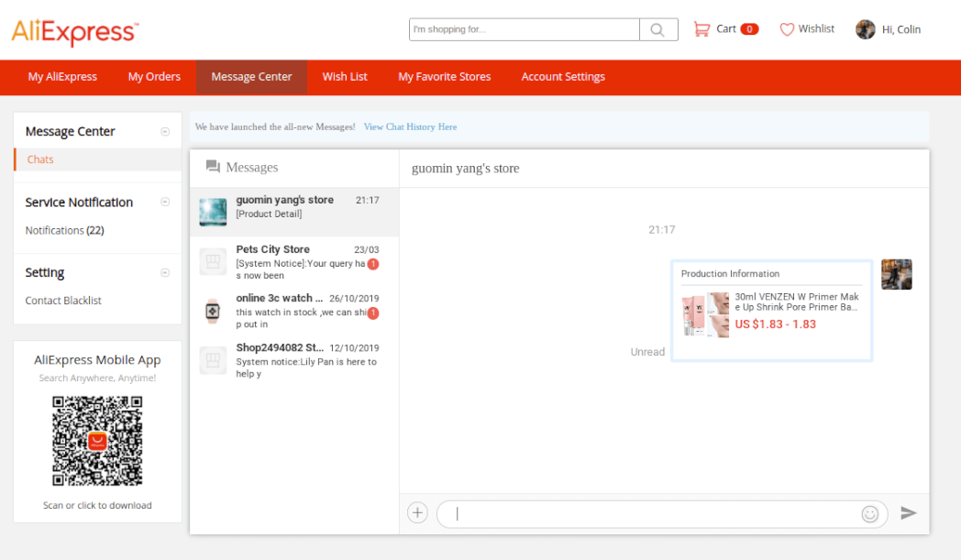This screenshot has width=961, height=560.
Task: Click AliExpress Mobile App heading
Action: pos(97,360)
